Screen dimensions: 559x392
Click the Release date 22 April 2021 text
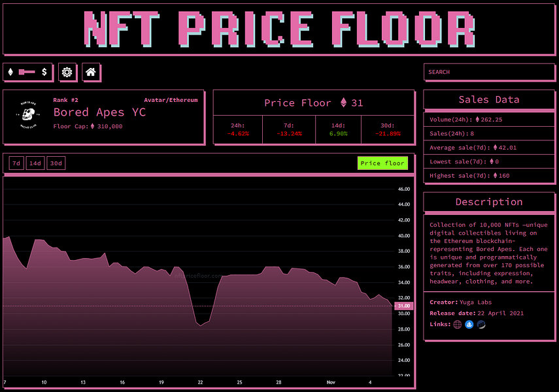pyautogui.click(x=477, y=313)
